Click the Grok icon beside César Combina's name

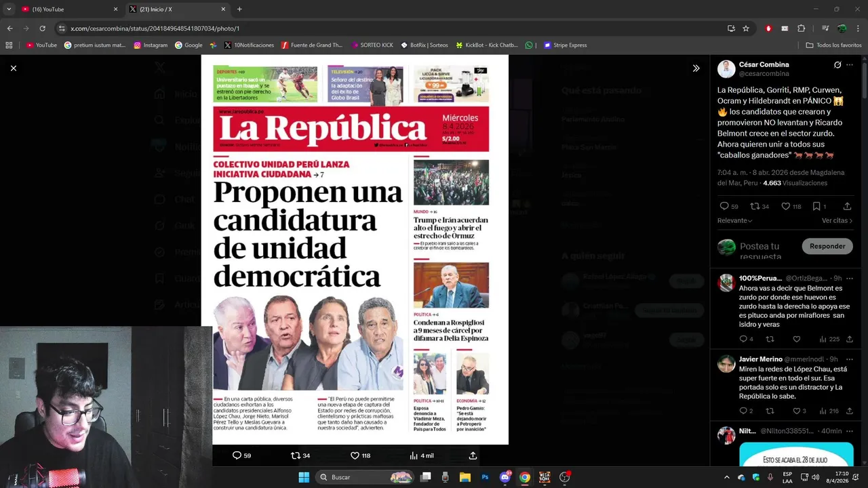[x=837, y=65]
